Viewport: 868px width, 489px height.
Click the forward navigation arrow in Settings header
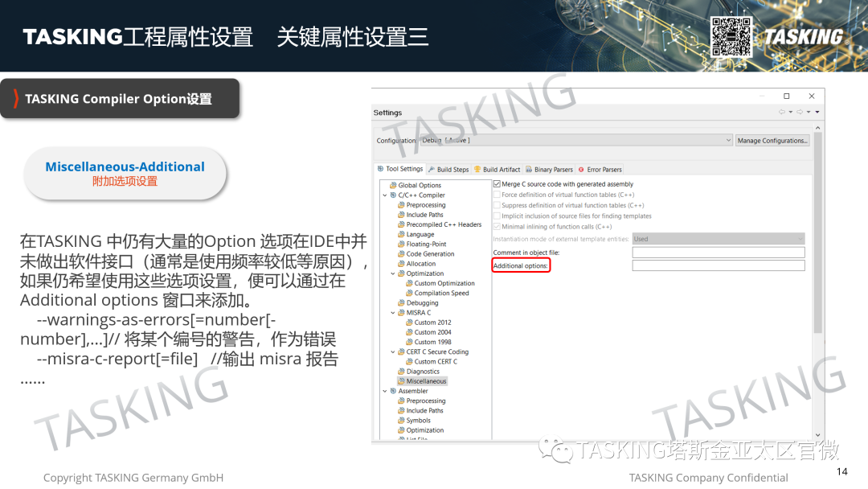(x=800, y=112)
